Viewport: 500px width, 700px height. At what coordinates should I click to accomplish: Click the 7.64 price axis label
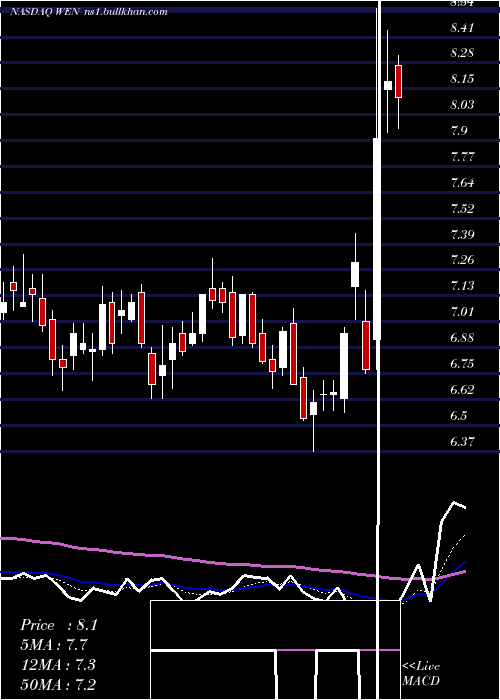tap(462, 183)
